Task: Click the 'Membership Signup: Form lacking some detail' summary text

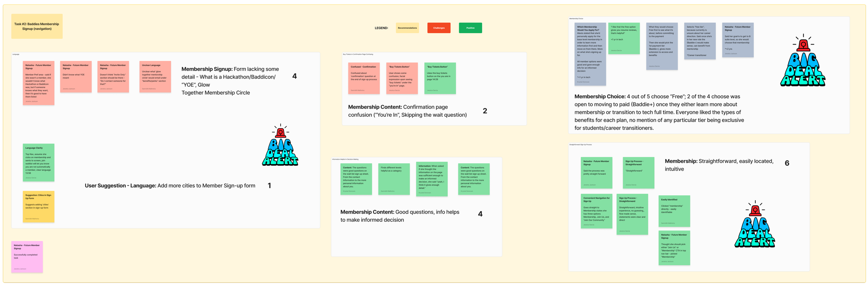Action: click(230, 81)
